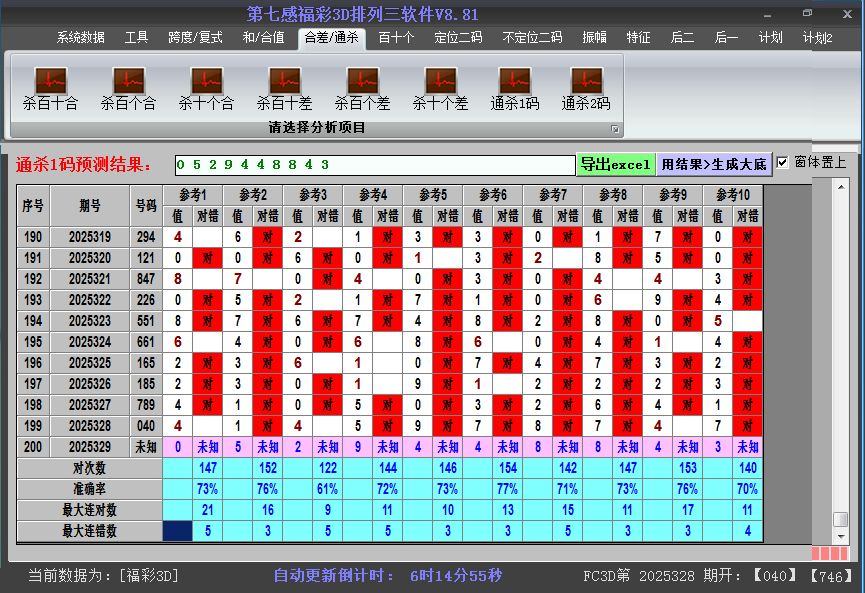
Task: Click the 杀百个差 icon
Action: tap(362, 81)
